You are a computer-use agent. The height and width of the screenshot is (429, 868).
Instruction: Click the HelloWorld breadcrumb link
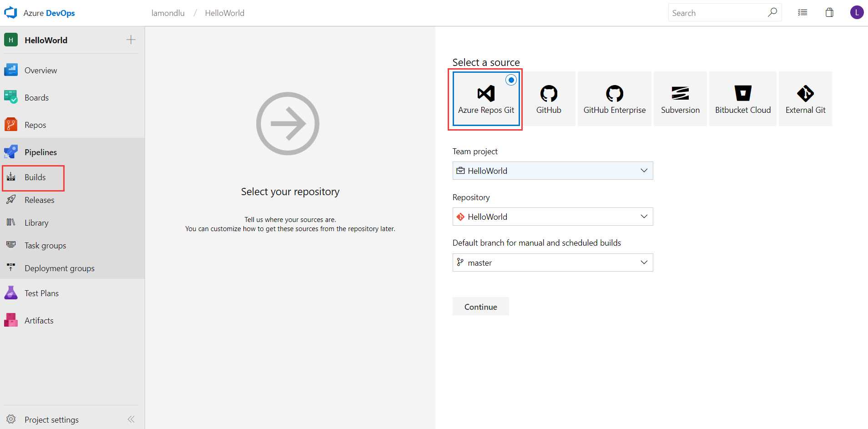pyautogui.click(x=224, y=13)
